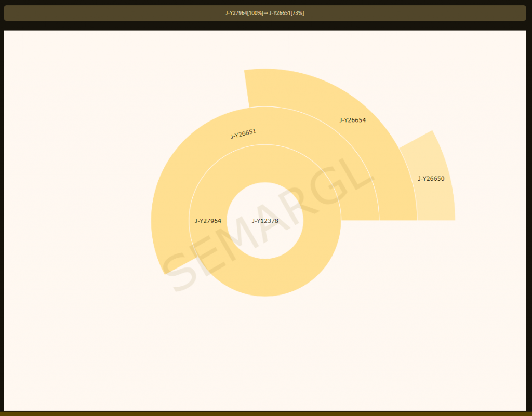Click the J-Y27964[100%] breadcrumb entry
Viewport: 532px width, 416px height.
pyautogui.click(x=244, y=13)
